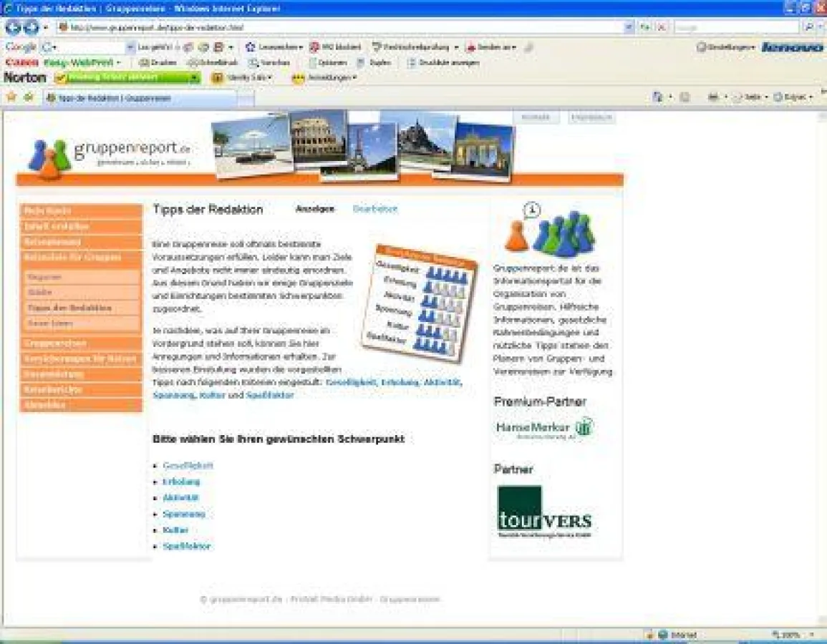
Task: Click the search magnifier icon
Action: 808,27
